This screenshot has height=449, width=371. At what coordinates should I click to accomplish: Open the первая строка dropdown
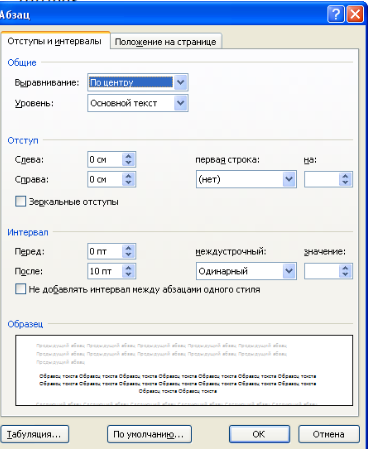[x=246, y=179]
